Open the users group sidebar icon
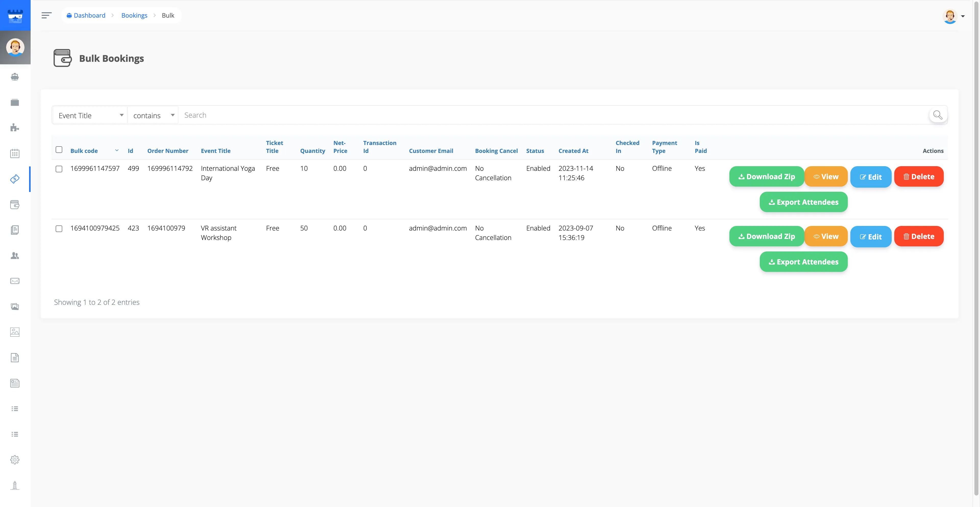 pyautogui.click(x=15, y=255)
